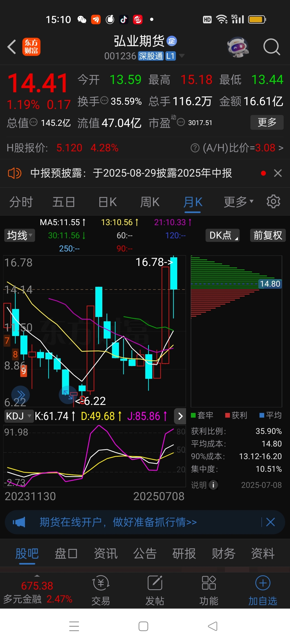This screenshot has width=290, height=644.
Task: Tap the L1 quote level tag
Action: [x=171, y=56]
